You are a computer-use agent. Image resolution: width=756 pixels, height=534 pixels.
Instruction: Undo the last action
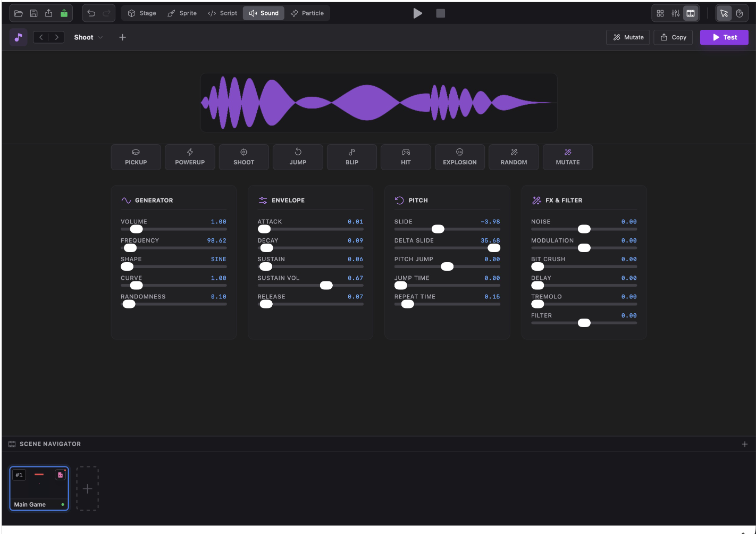(91, 13)
